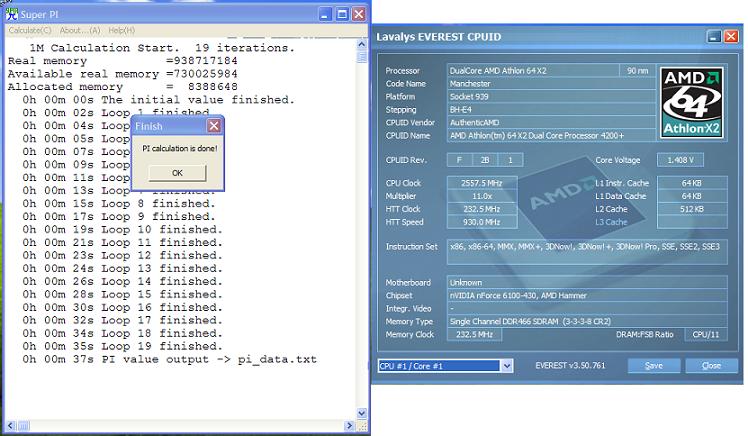The image size is (748, 436).
Task: Click the CPU Clock value 2557.5 MHz
Action: 482,183
